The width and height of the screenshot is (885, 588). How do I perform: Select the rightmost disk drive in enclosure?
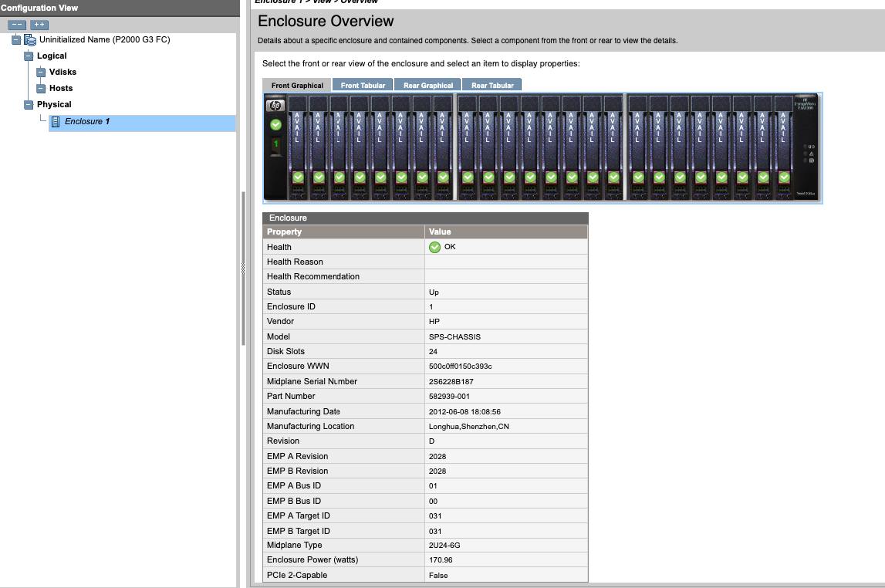(x=783, y=147)
